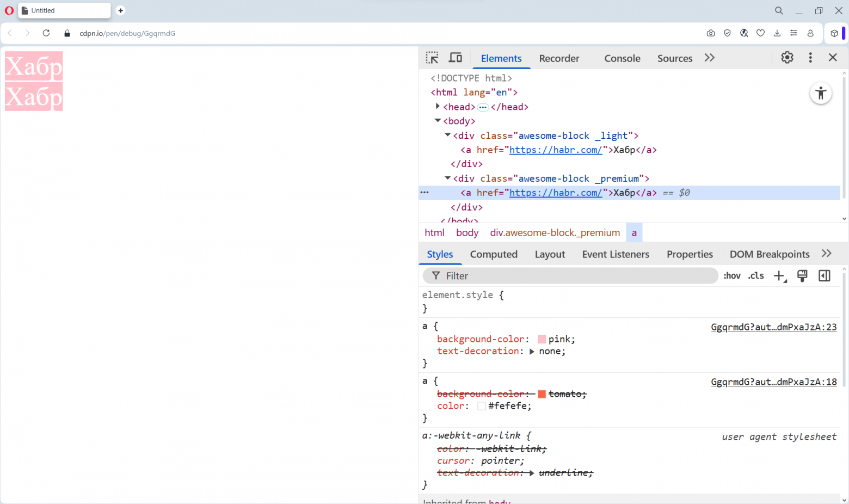Open stylesheet source link ending :23
Image resolution: width=849 pixels, height=504 pixels.
[x=774, y=327]
